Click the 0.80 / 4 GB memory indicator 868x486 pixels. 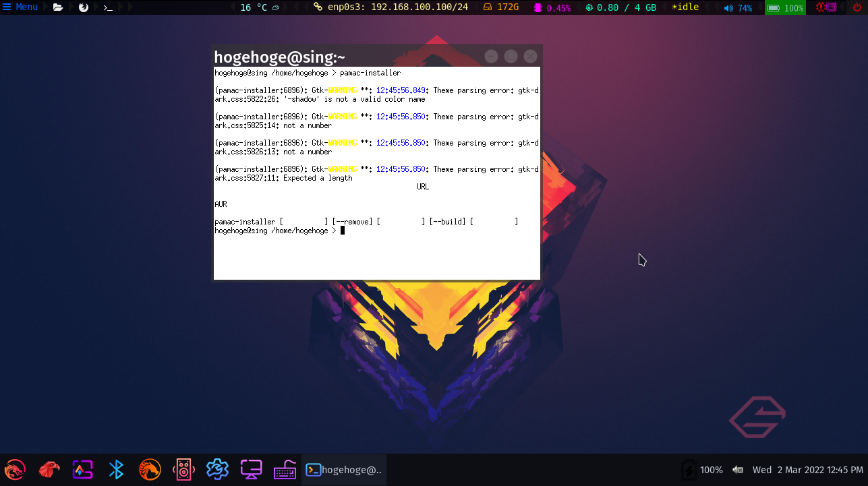[620, 7]
